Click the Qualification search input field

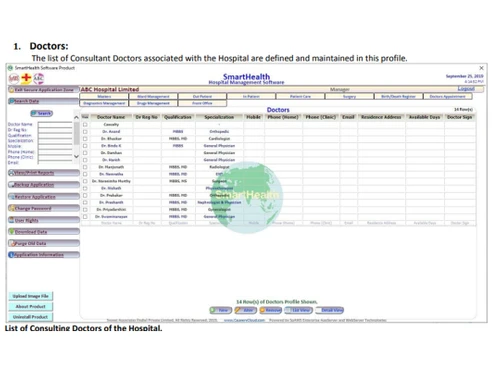point(55,136)
